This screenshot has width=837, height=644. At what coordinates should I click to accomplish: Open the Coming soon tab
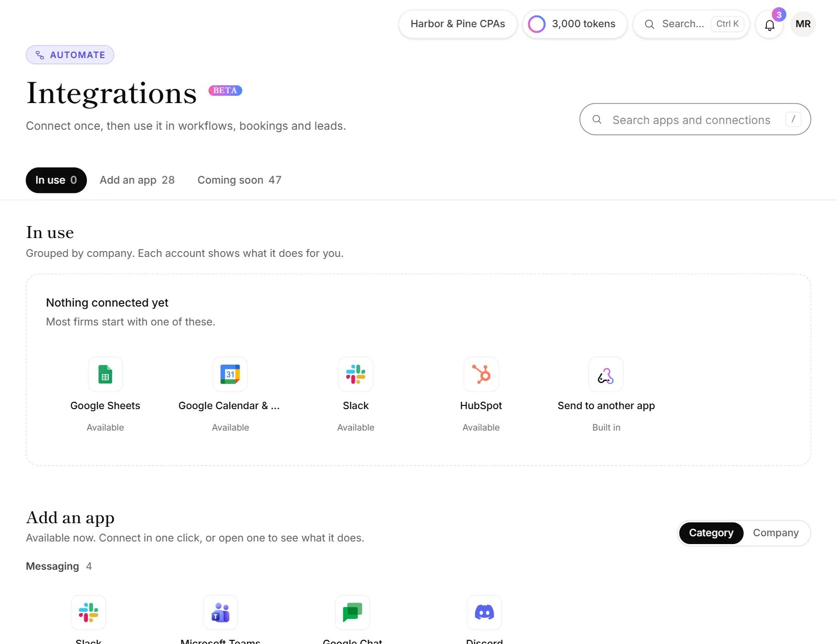pyautogui.click(x=239, y=180)
